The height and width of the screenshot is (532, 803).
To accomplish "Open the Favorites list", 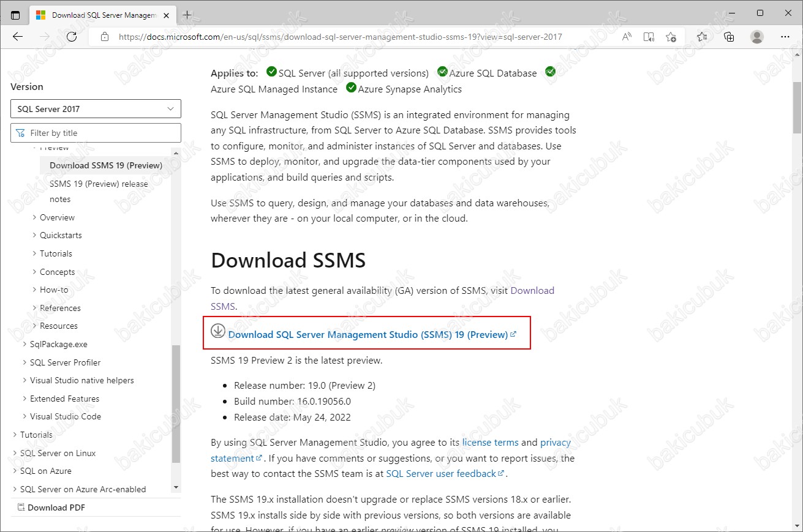I will click(702, 37).
